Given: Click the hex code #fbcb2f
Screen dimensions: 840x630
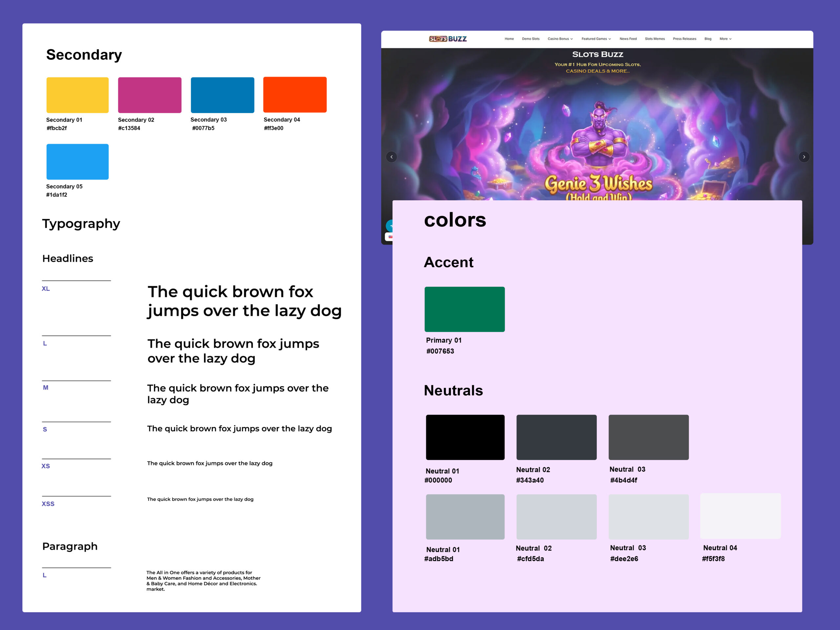Looking at the screenshot, I should [x=56, y=128].
